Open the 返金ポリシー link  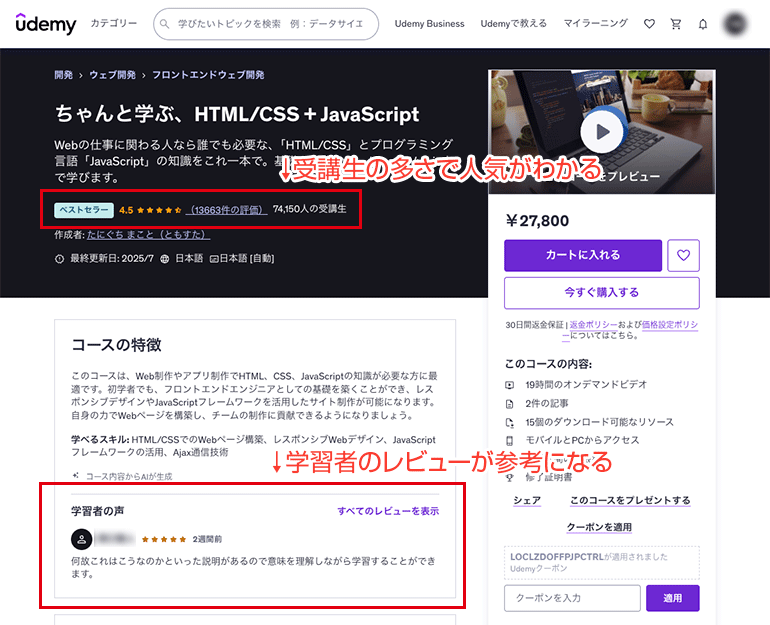point(593,325)
